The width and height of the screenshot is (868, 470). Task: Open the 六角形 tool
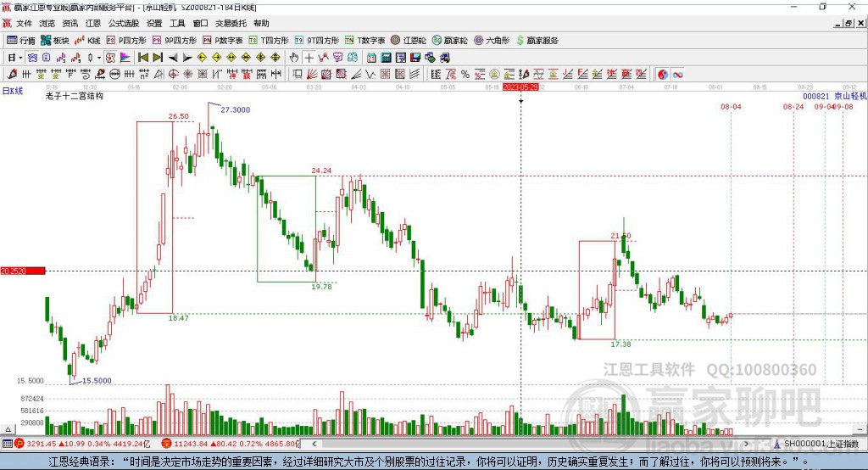pos(492,41)
